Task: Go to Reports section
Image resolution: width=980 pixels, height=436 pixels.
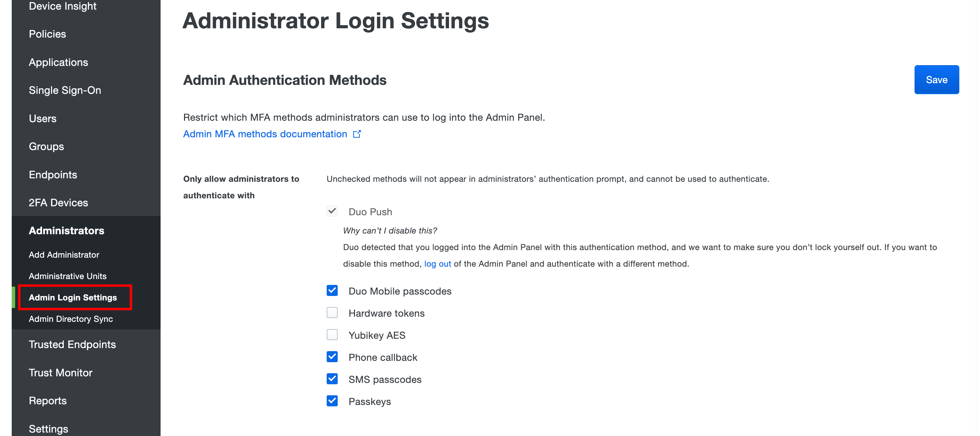Action: click(48, 401)
